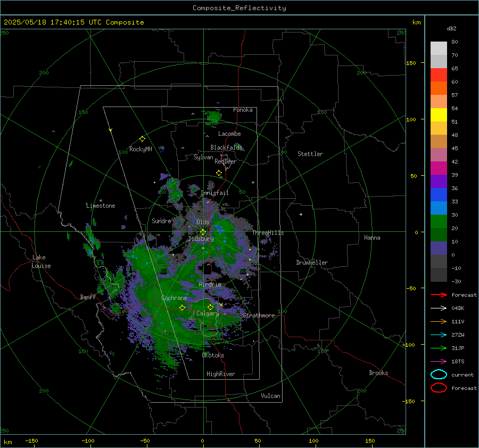Screen dimensions: 479x448
Task: Click the HighRiver city label
Action: (221, 374)
